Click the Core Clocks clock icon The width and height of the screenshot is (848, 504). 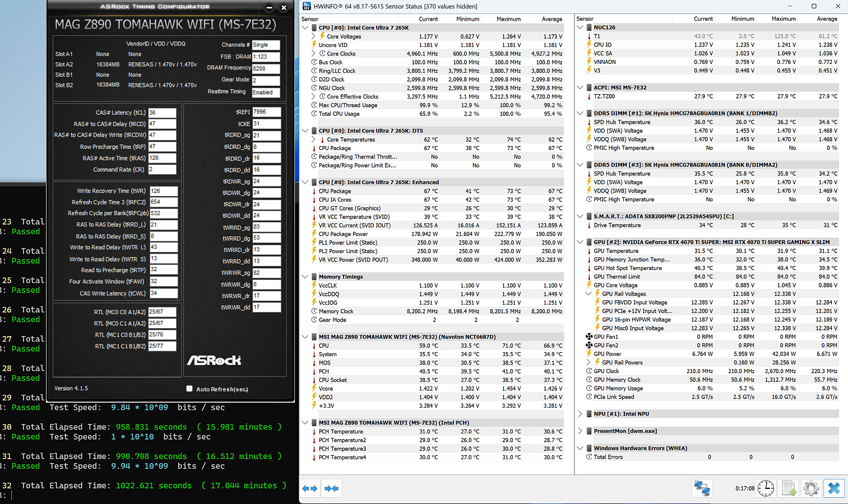(x=322, y=54)
